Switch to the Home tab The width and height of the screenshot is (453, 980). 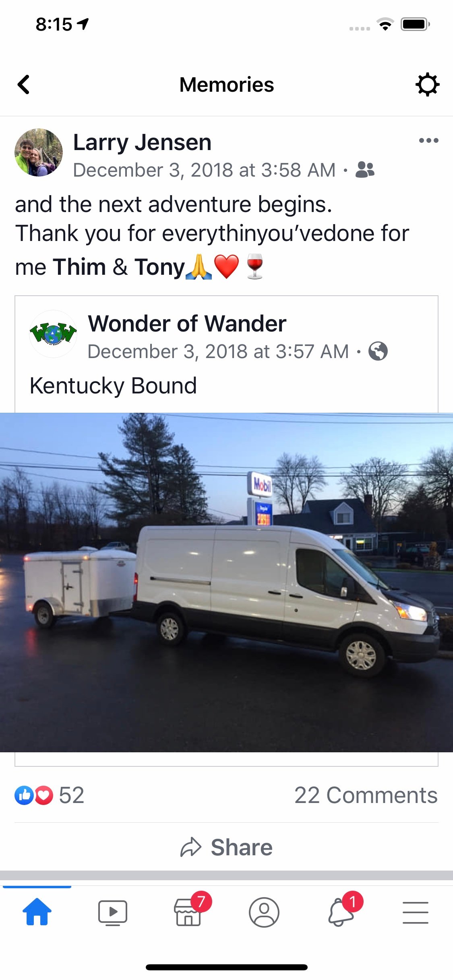click(x=37, y=912)
